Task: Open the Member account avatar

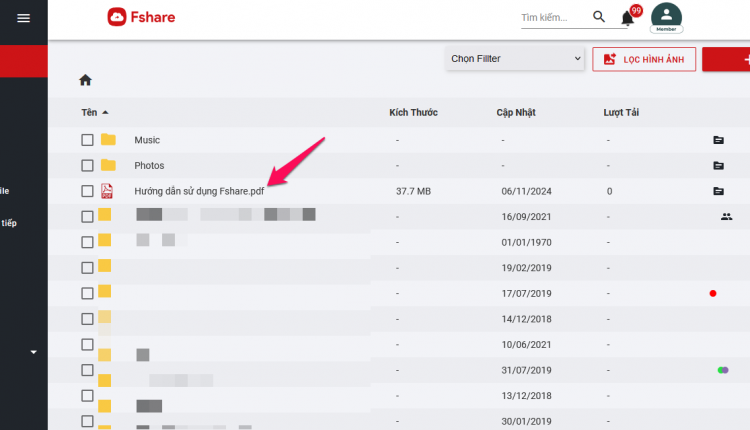Action: tap(666, 18)
